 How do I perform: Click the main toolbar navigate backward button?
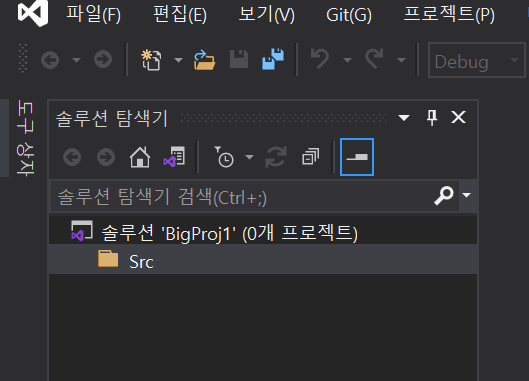50,60
